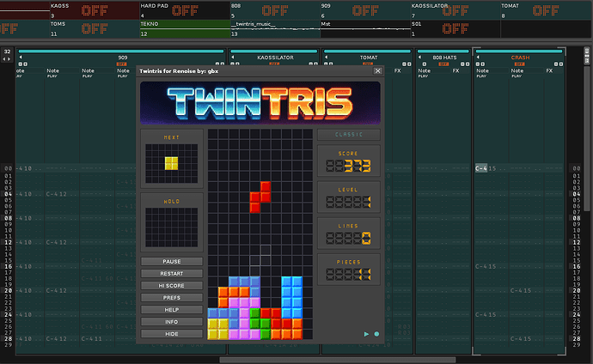Add an FX column to KAOSSILATOR track
Screen dimensions: 593x364
tap(315, 64)
